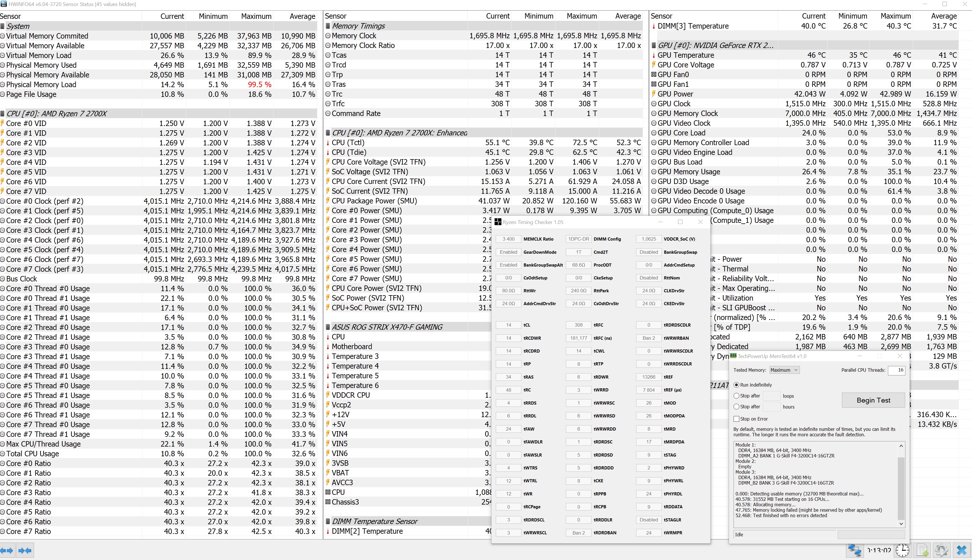
Task: Click the circle icon beside Bus Clock
Action: point(2,279)
